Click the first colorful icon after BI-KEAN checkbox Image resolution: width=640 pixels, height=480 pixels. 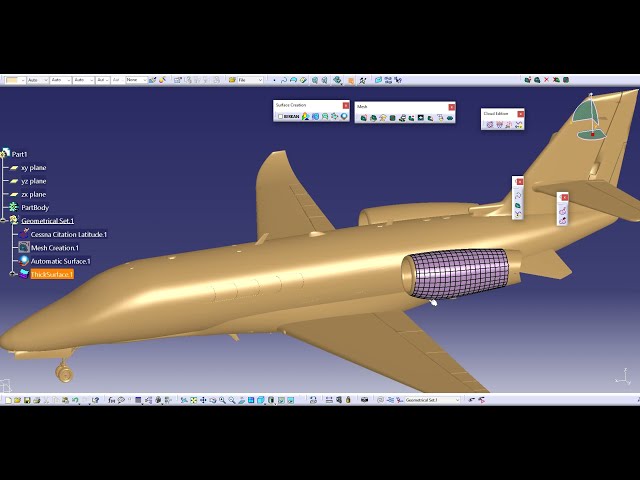point(306,117)
